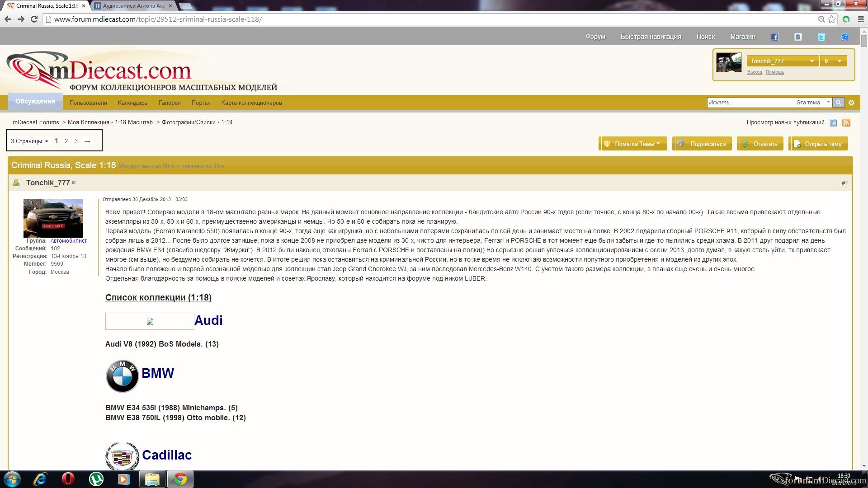
Task: Open notifications counter dropdown
Action: coord(833,61)
